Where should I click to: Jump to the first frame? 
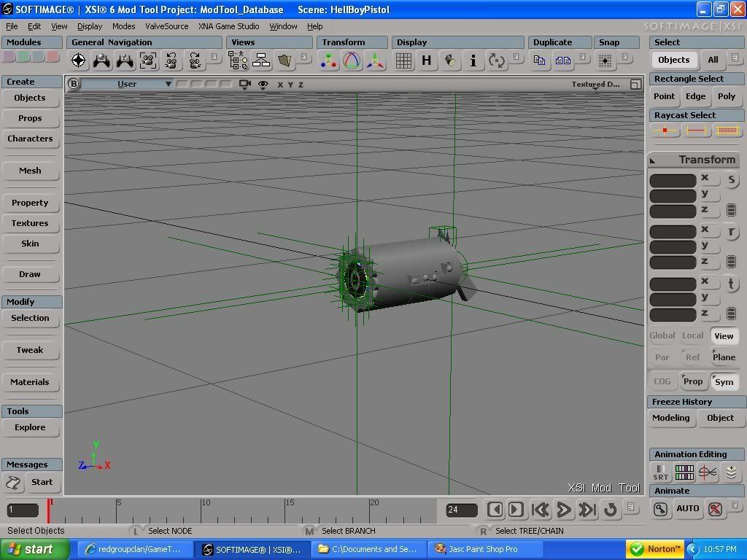tap(541, 510)
